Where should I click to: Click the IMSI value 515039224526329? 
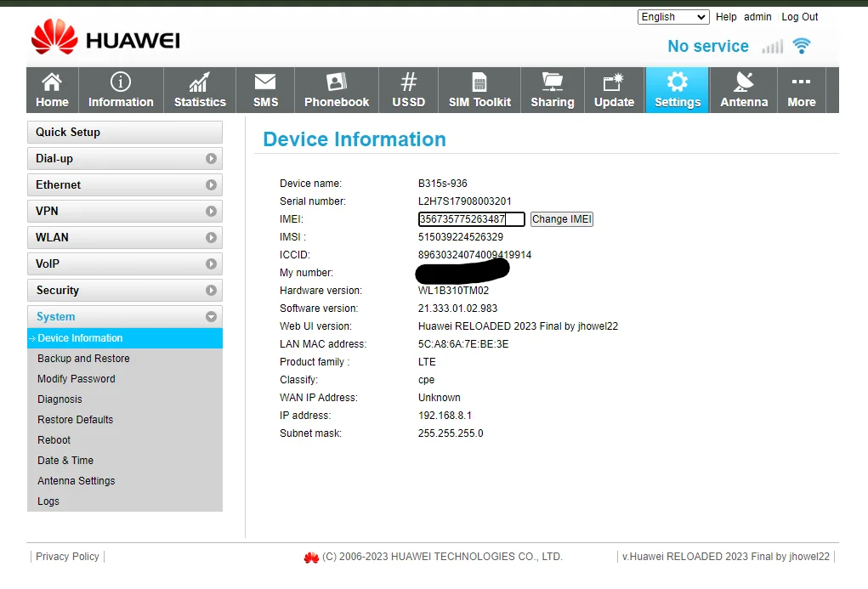461,237
